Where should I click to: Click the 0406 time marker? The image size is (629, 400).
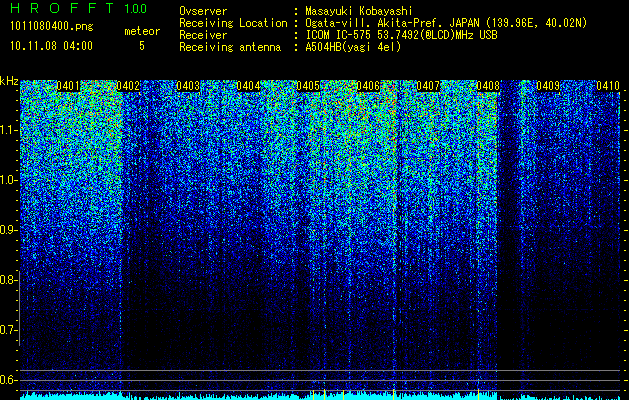(x=368, y=86)
